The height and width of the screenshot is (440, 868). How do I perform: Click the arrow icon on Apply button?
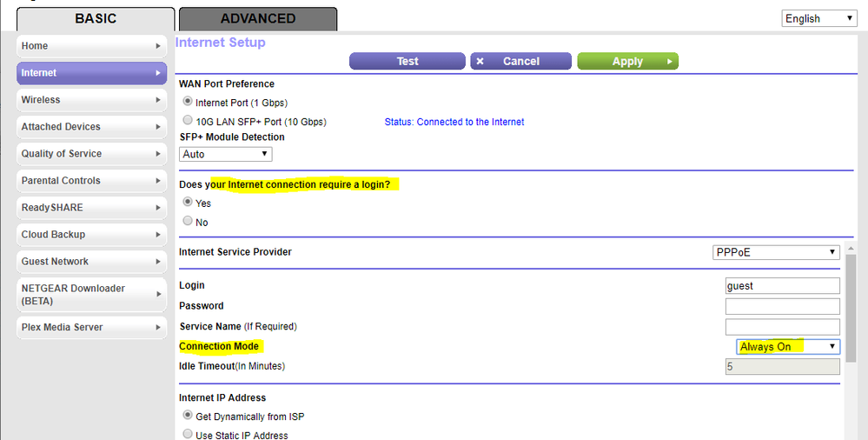pos(669,62)
